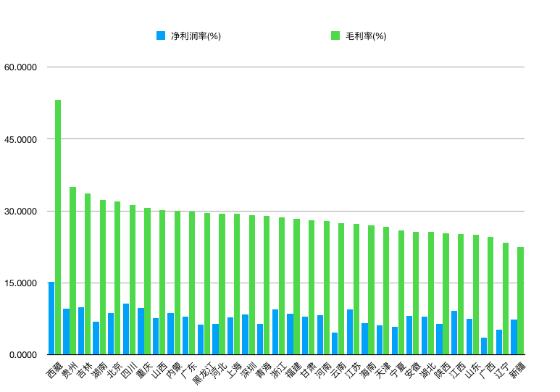Select the 15.0000 y-axis label
Image resolution: width=560 pixels, height=392 pixels.
pos(20,283)
